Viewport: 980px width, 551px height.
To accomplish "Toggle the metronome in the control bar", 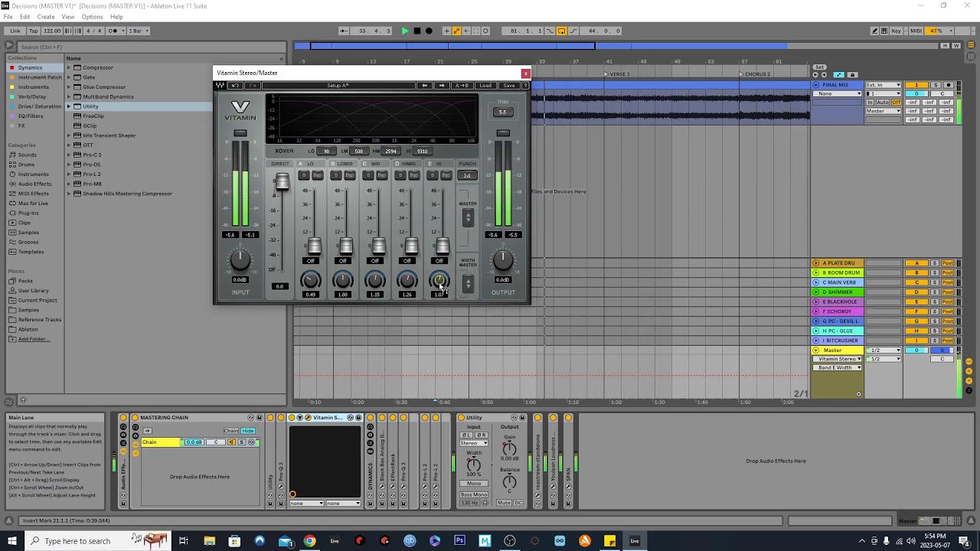I will pos(115,31).
